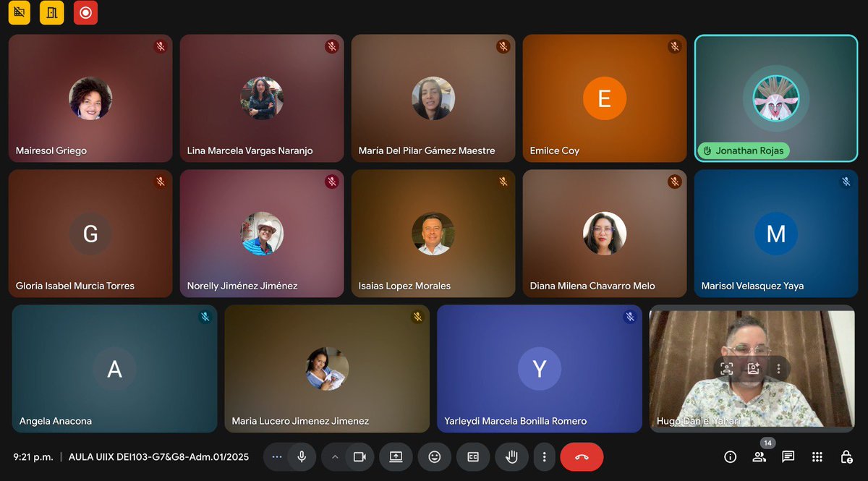Click muted mic icon on Gloria Isabel's tile
Screen dimensions: 868x481
tap(161, 182)
